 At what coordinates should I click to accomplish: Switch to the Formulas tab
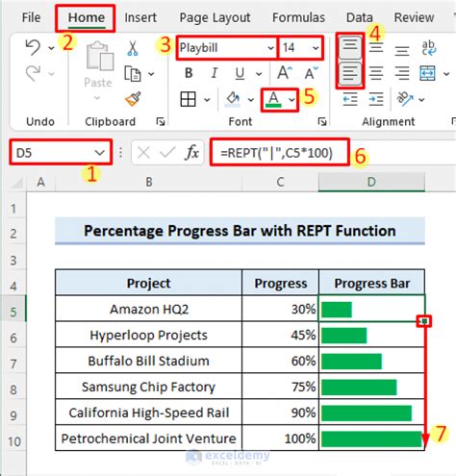point(298,17)
